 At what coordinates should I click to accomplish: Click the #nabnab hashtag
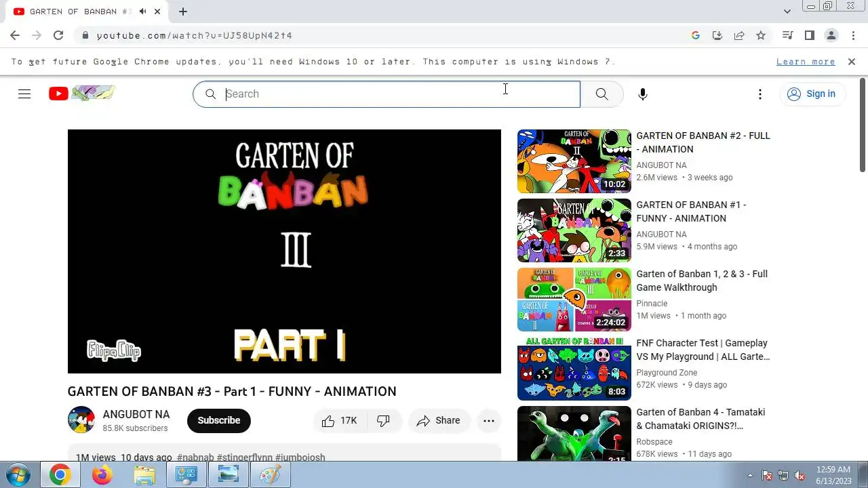195,457
